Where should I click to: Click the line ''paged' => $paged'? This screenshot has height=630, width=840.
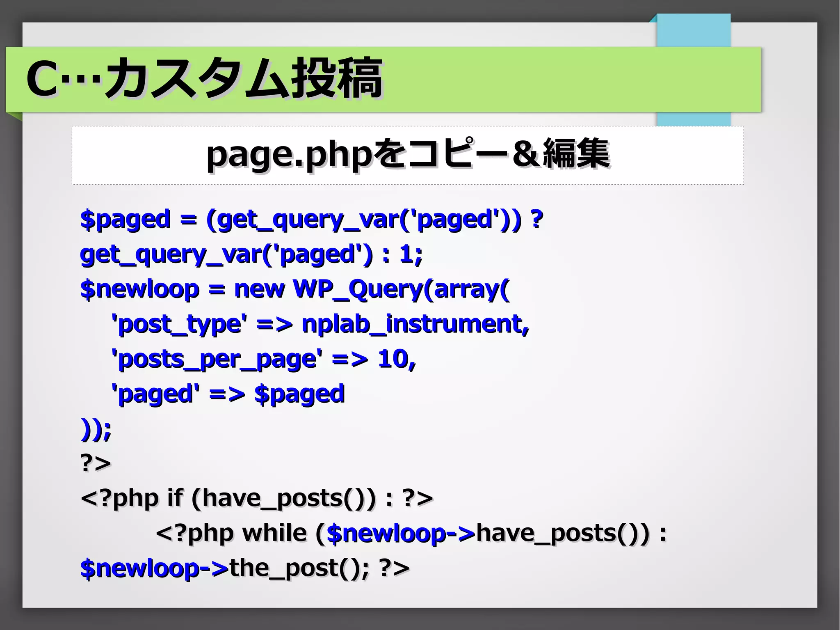pyautogui.click(x=228, y=394)
